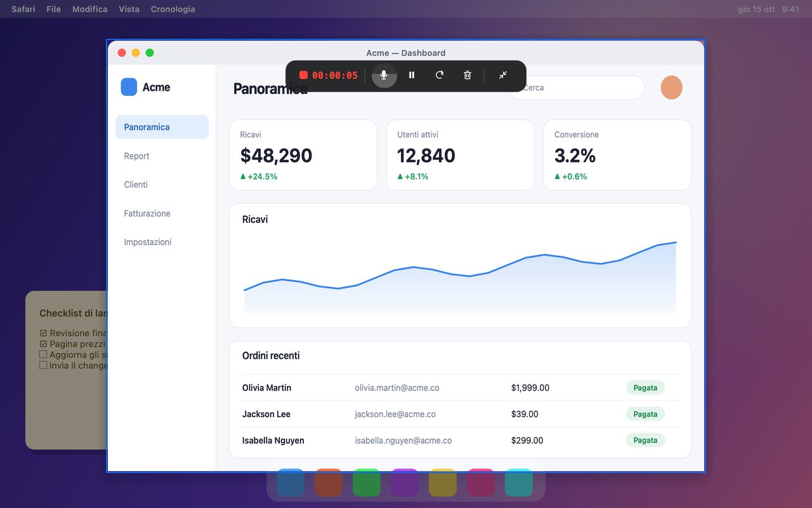The height and width of the screenshot is (508, 812).
Task: Open the green Dock app
Action: (x=367, y=483)
